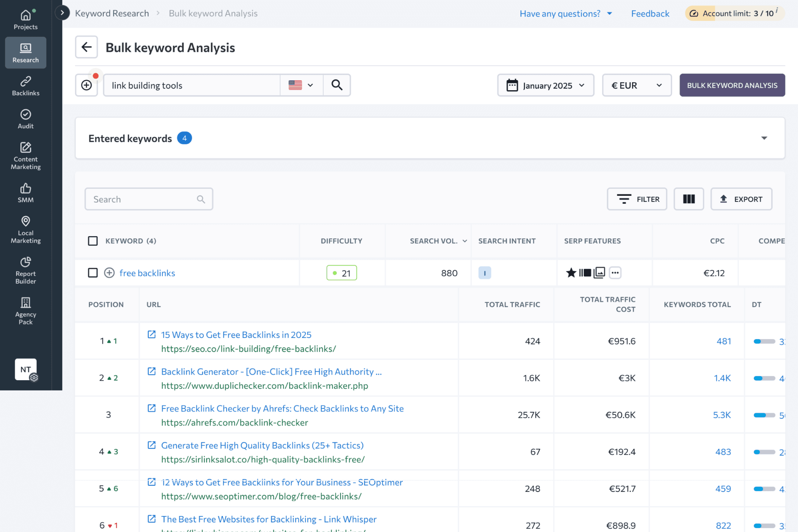The image size is (798, 532).
Task: Open the EUR currency dropdown
Action: pyautogui.click(x=636, y=85)
